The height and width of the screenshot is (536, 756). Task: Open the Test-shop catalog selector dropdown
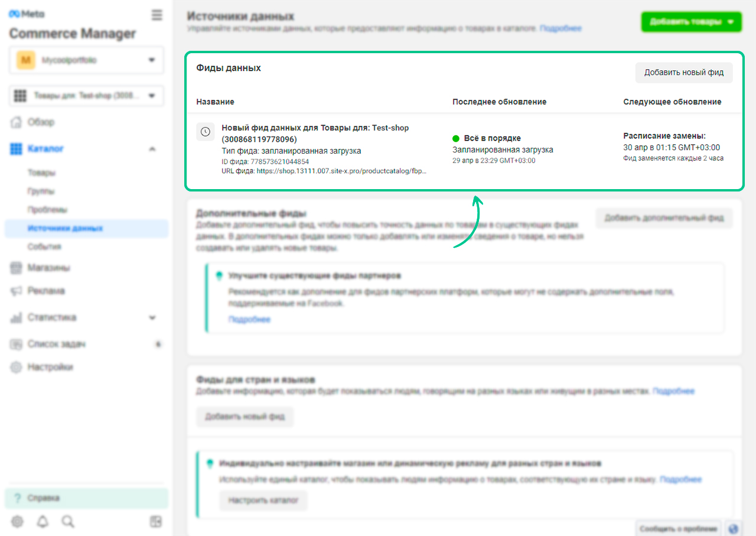[x=87, y=96]
